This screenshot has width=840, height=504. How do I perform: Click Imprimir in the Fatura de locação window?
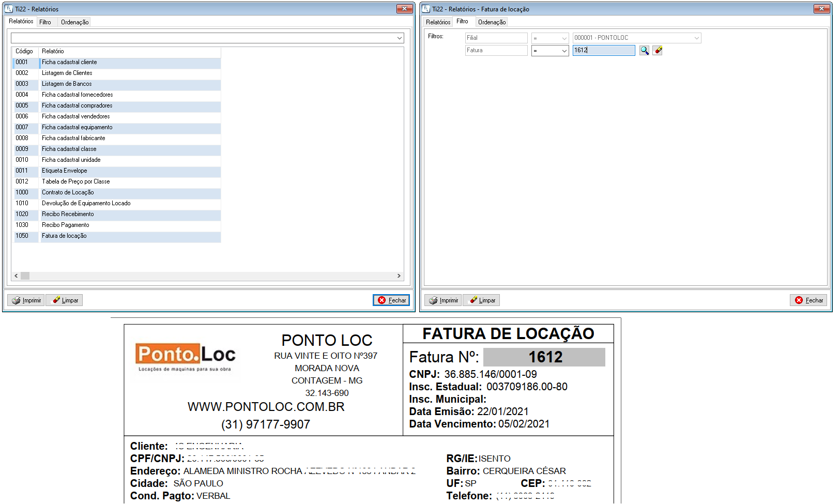click(443, 300)
